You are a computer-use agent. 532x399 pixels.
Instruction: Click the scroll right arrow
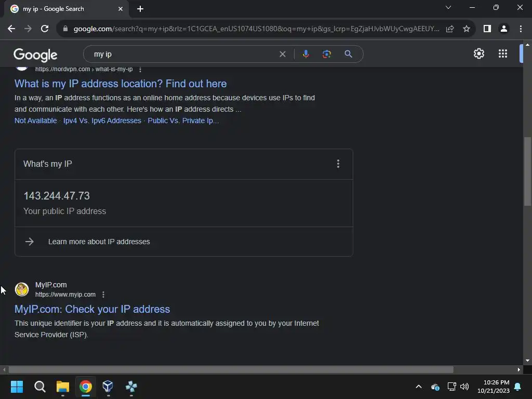pyautogui.click(x=519, y=369)
